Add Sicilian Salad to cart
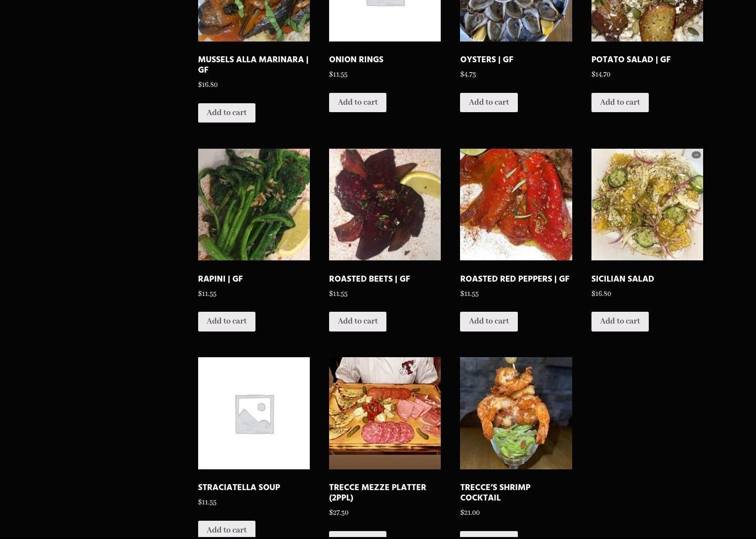 click(620, 321)
